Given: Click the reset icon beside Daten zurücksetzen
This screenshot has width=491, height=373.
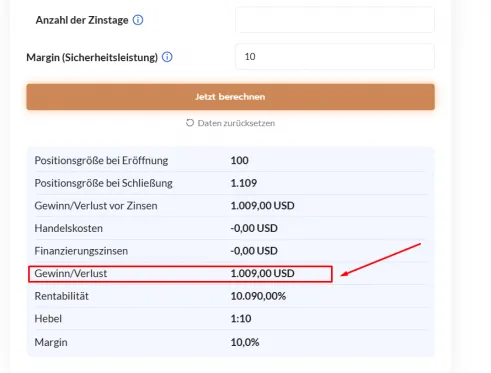Looking at the screenshot, I should (x=190, y=123).
